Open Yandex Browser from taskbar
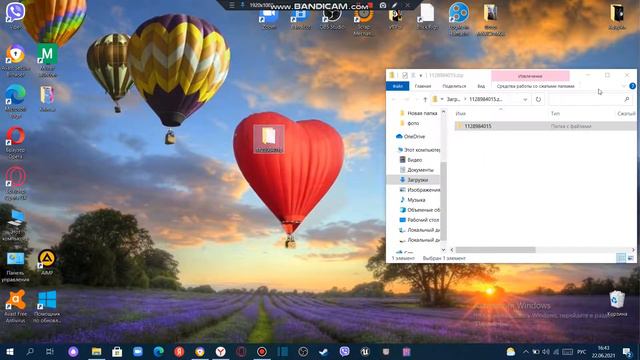The image size is (640, 360). (x=220, y=351)
